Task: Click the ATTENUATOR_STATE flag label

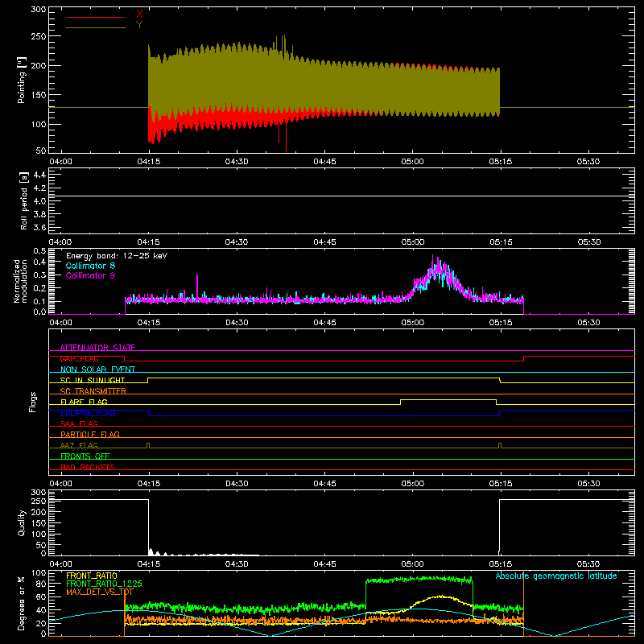Action: coord(97,348)
